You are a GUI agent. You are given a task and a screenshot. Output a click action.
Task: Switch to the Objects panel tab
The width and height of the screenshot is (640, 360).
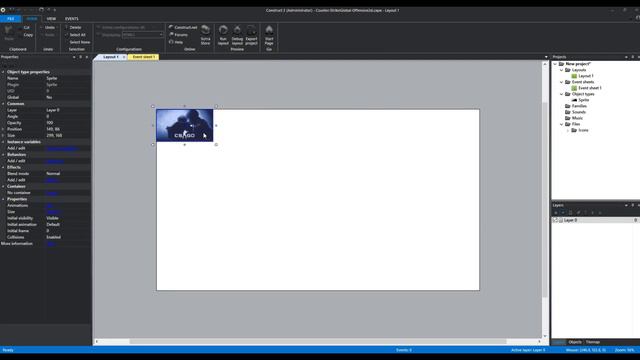point(575,342)
